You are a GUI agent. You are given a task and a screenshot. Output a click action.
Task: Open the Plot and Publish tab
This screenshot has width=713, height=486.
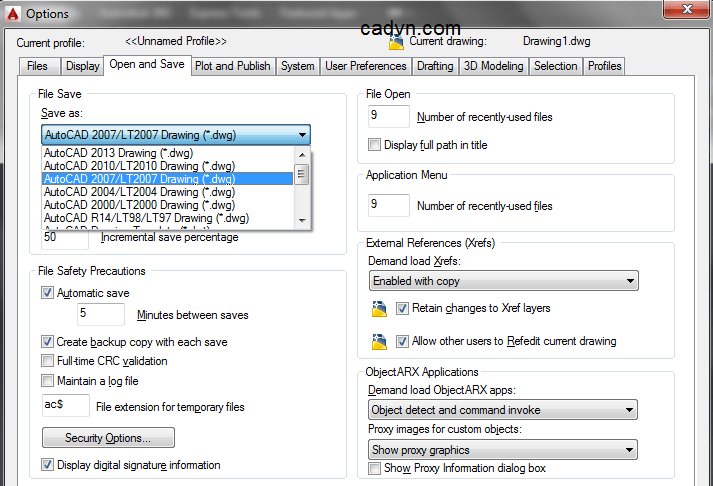[233, 66]
